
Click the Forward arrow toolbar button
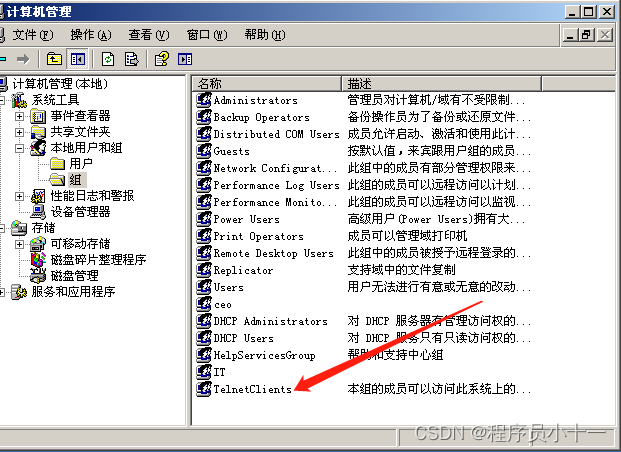[x=23, y=59]
